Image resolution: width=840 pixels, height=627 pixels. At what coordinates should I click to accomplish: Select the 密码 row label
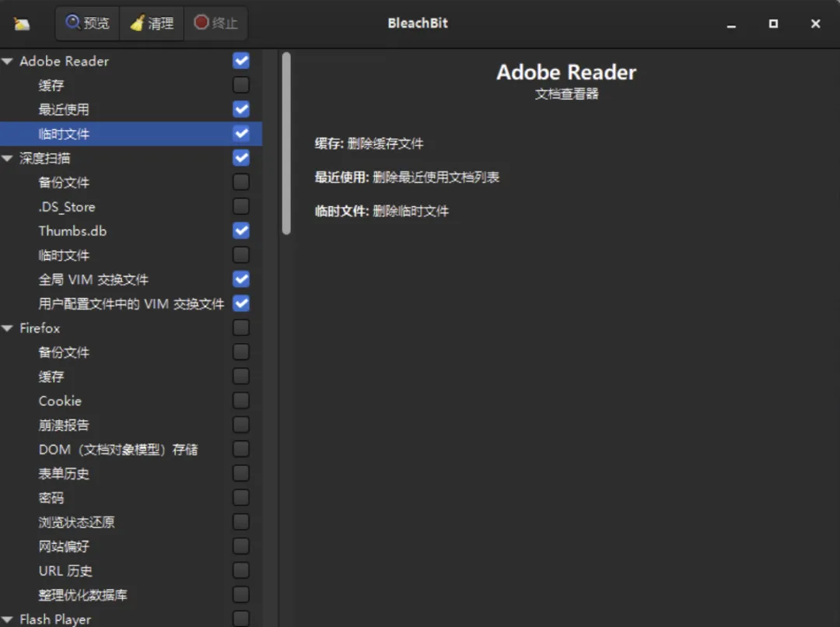51,498
